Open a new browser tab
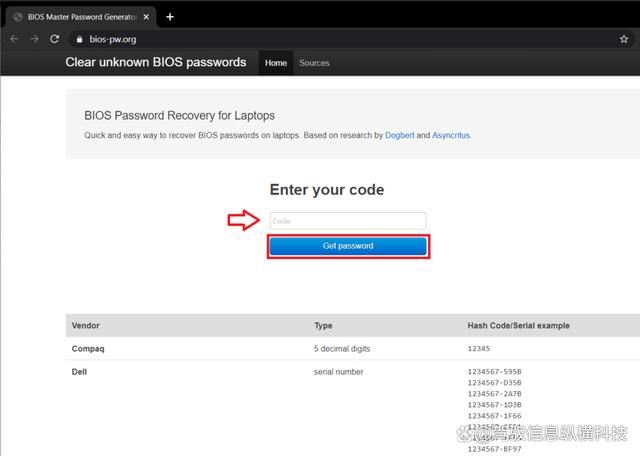The height and width of the screenshot is (456, 640). tap(170, 16)
